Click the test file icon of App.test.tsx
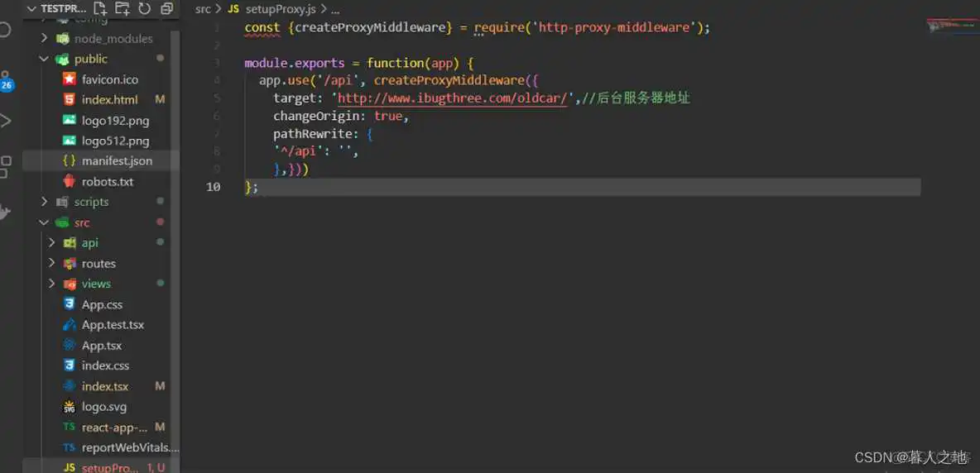The image size is (980, 473). [x=70, y=324]
